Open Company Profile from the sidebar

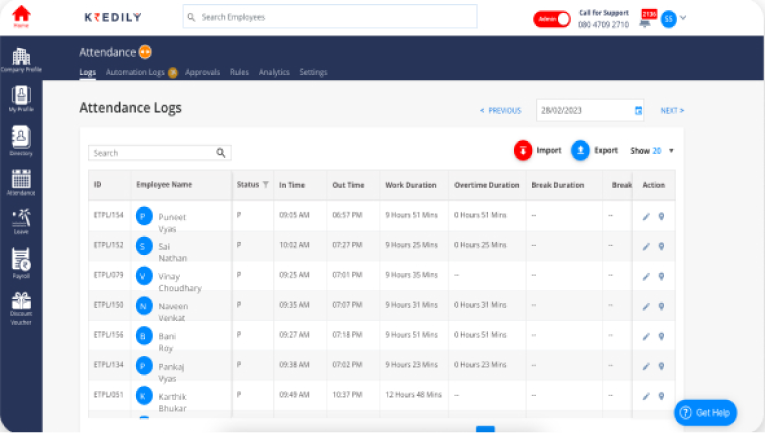20,58
